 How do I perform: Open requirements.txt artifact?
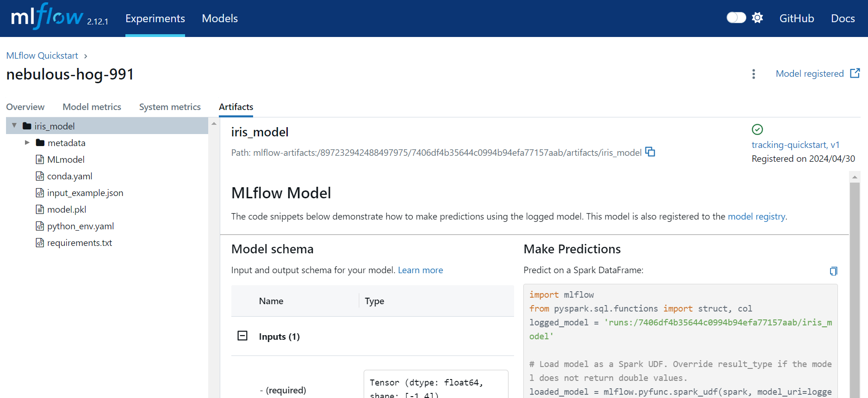tap(80, 243)
